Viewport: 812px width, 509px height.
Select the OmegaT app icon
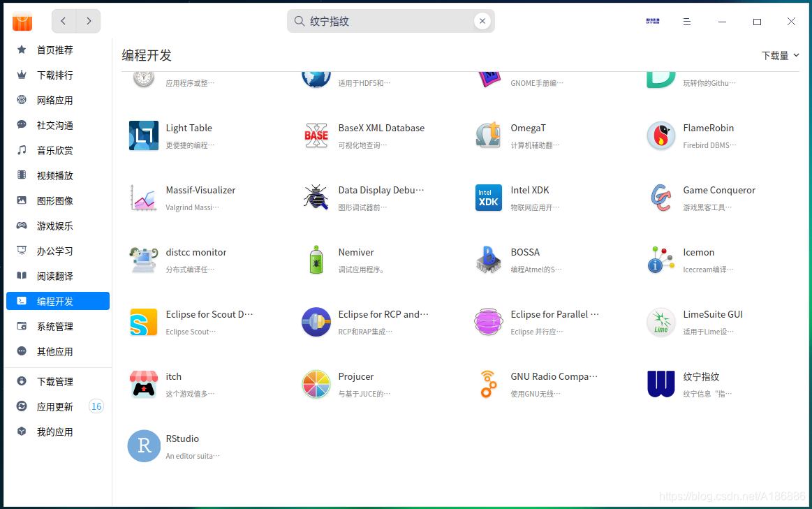[488, 135]
